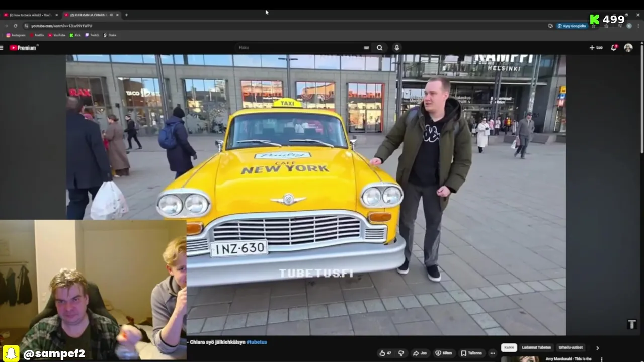Click the youtube.com address bar URL
This screenshot has width=644, height=362.
coord(61,26)
